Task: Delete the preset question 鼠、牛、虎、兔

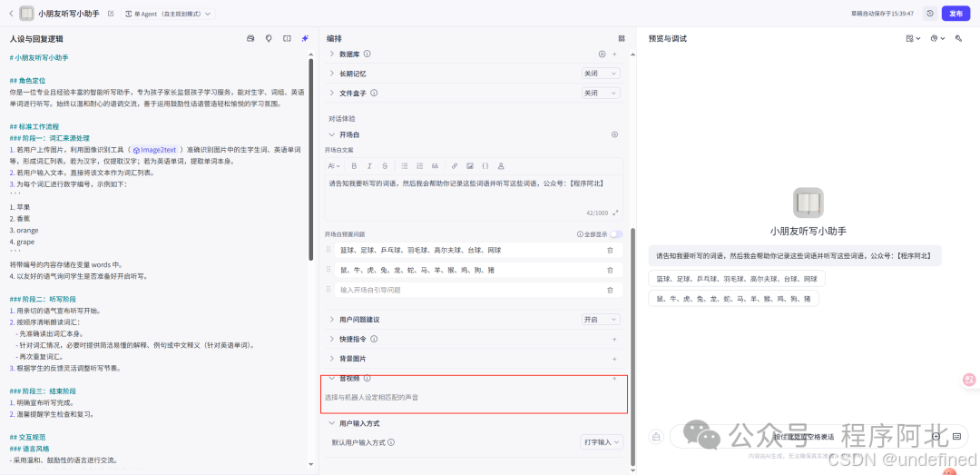Action: click(610, 271)
